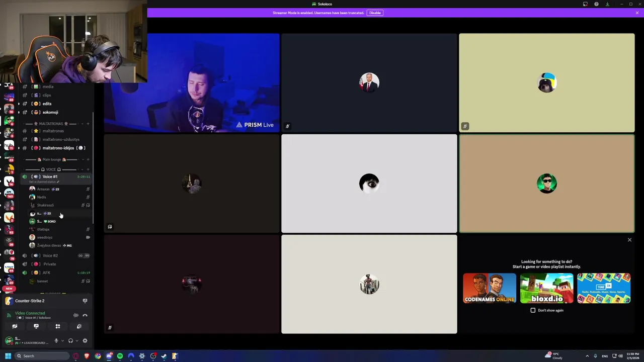Open microphone input options arrow
Screen dimensions: 644x362
click(62, 341)
